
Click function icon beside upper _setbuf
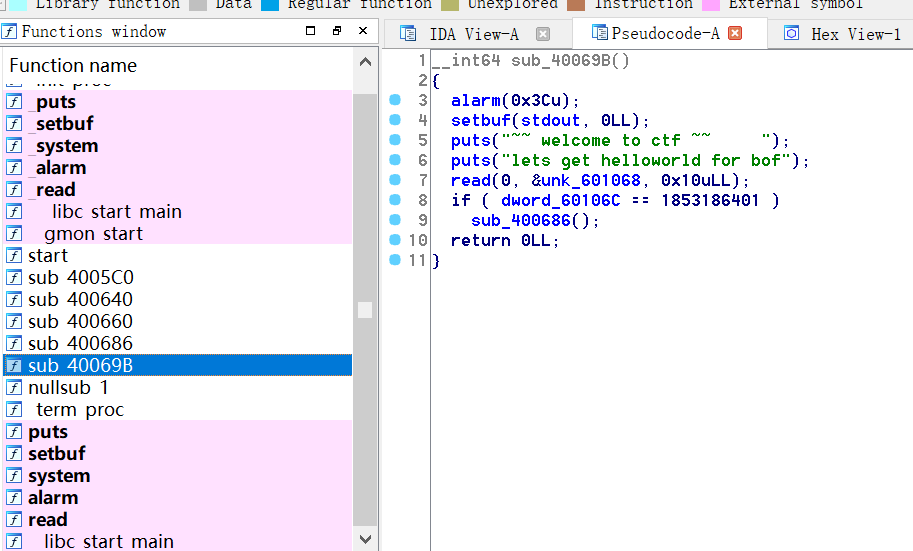pyautogui.click(x=14, y=123)
